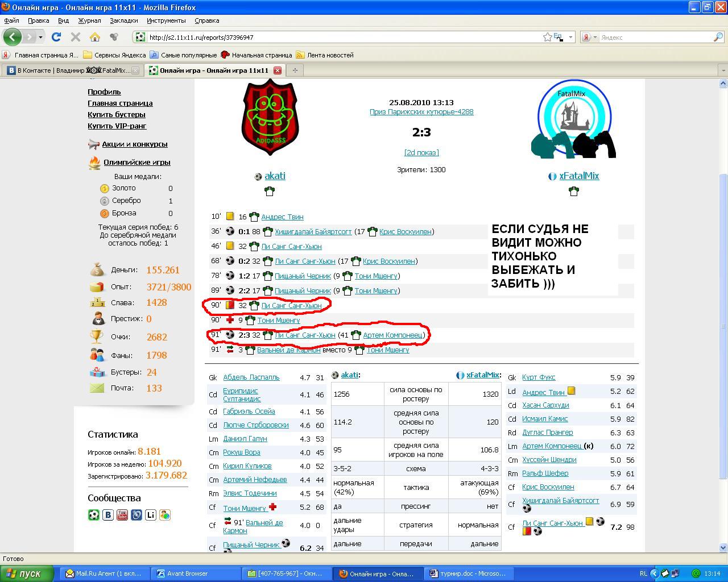
Task: Click the Home toolbar icon
Action: (x=95, y=37)
